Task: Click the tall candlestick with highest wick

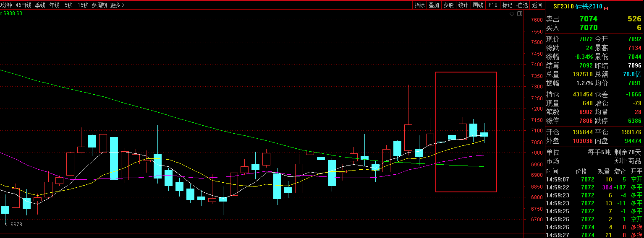Action: point(408,137)
